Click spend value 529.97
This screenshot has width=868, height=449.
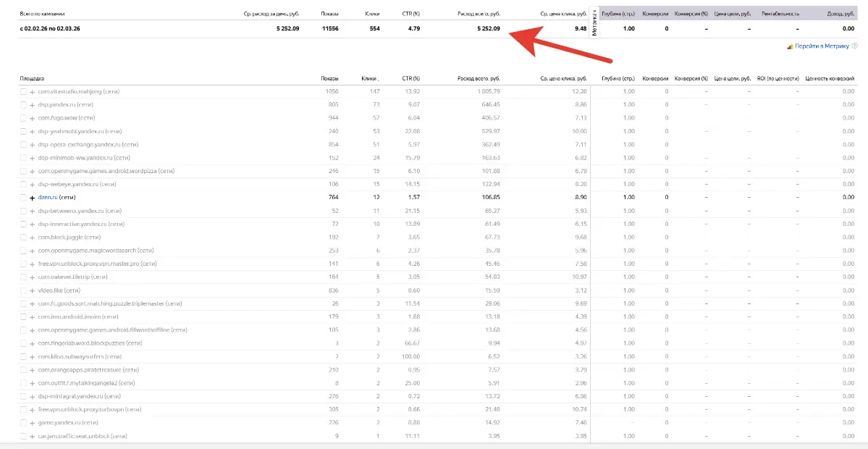point(491,131)
